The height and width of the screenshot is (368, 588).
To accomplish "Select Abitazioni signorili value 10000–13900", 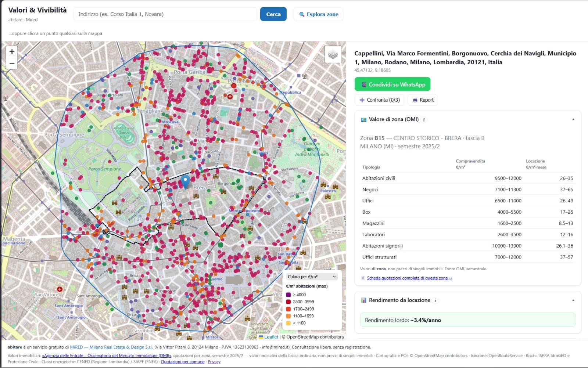I will click(507, 246).
